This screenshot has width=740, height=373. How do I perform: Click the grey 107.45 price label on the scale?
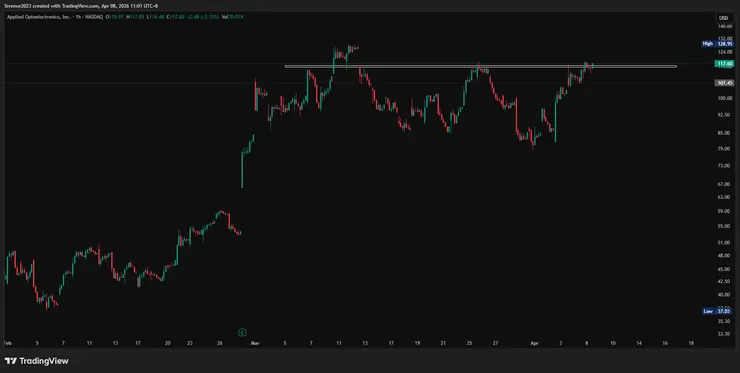(724, 83)
